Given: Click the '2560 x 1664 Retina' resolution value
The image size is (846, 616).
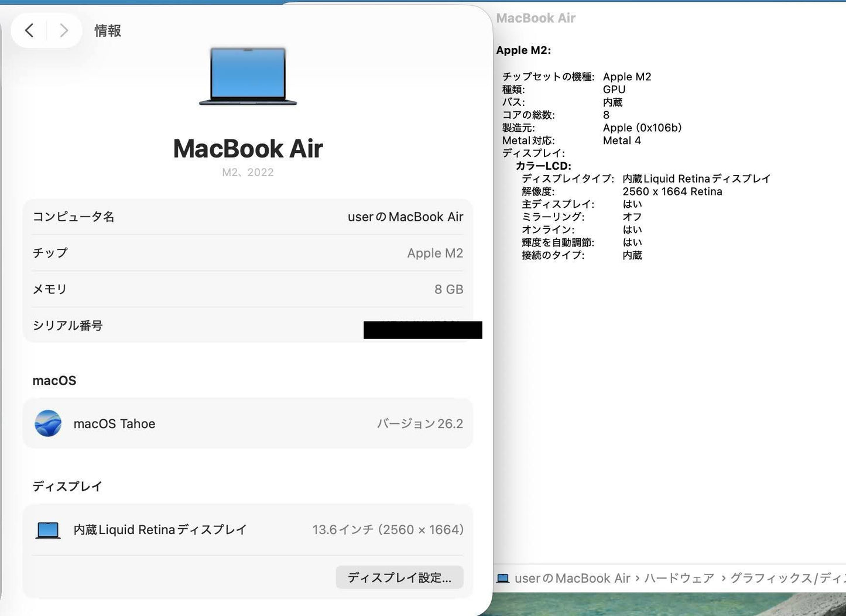Looking at the screenshot, I should click(x=672, y=191).
